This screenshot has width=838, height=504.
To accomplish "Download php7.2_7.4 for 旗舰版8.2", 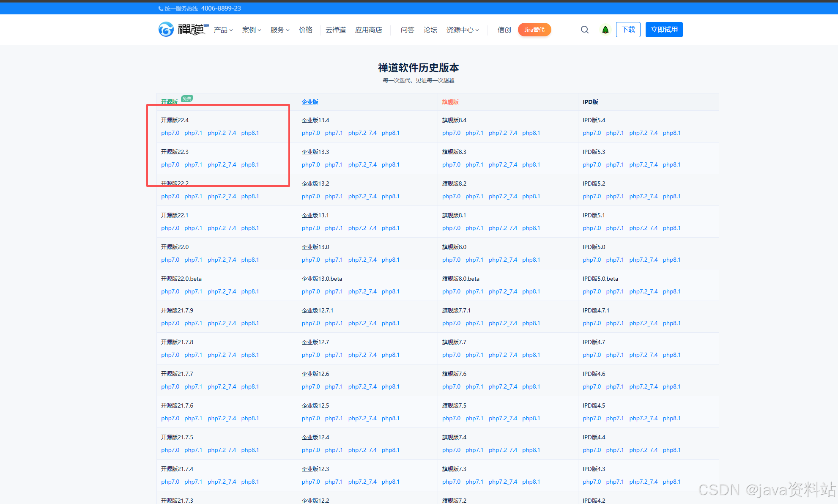I will pyautogui.click(x=503, y=196).
